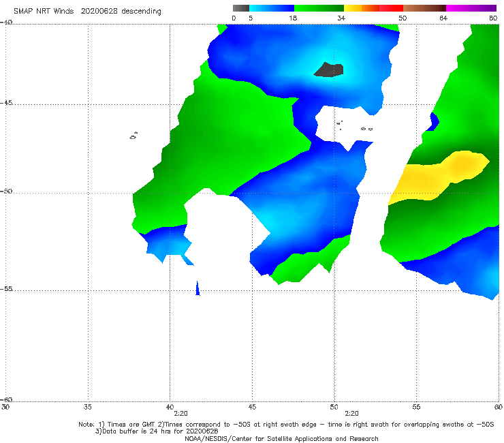Click the cyan-to-blue segment of the color bar
The image size is (504, 443).
tap(272, 8)
